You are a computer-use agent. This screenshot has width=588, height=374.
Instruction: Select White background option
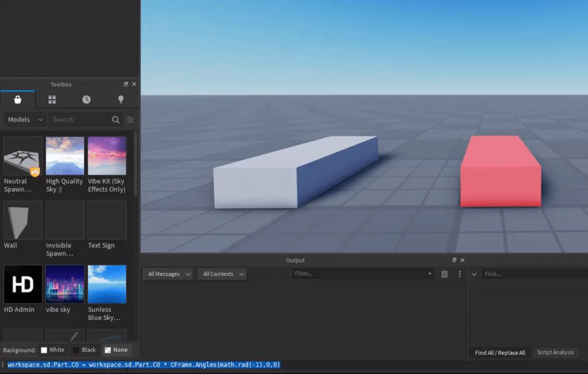(52, 350)
